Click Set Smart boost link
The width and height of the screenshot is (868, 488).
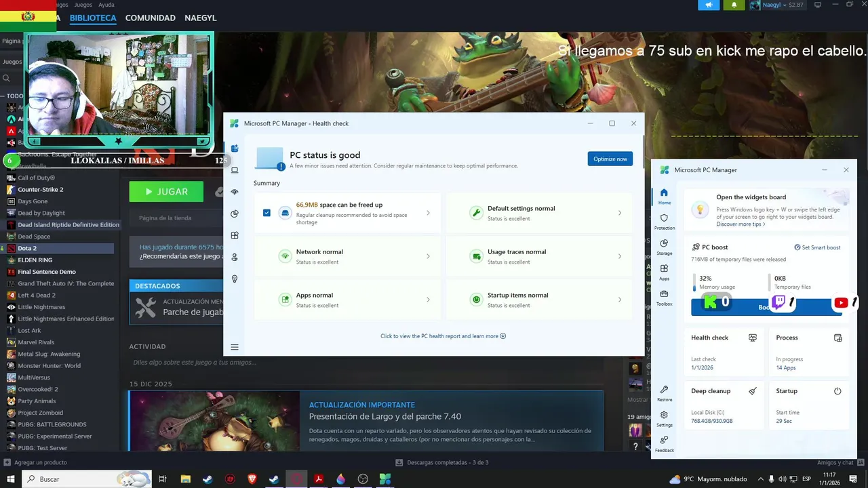click(x=817, y=247)
